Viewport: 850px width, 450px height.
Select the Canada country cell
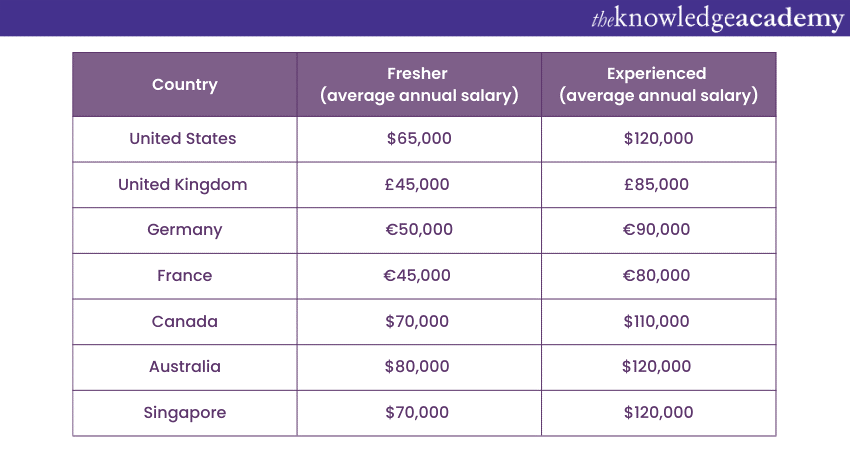point(184,322)
